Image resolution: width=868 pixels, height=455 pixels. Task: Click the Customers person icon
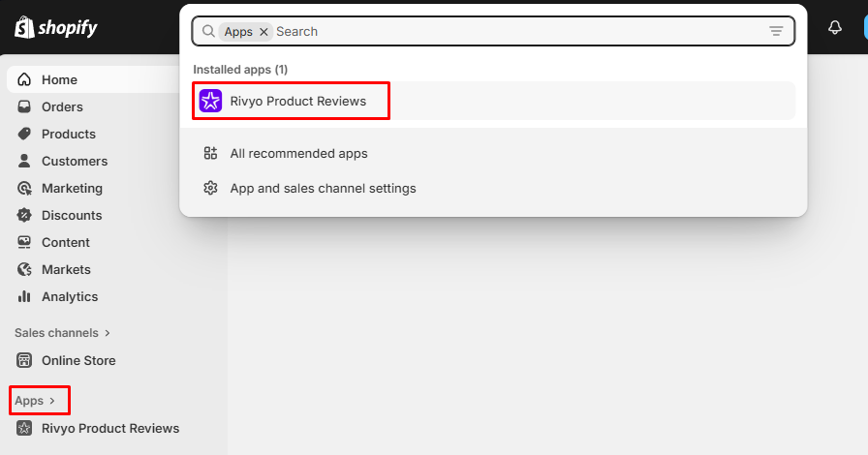pos(24,161)
